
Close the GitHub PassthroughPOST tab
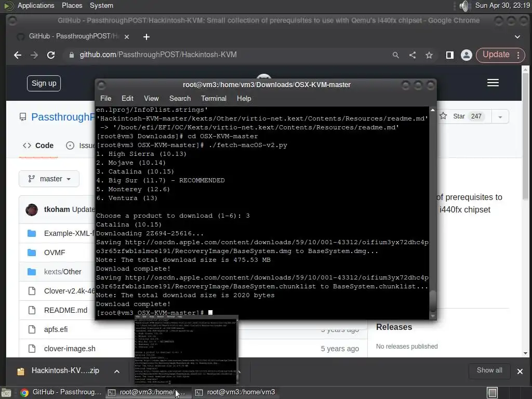tap(127, 37)
